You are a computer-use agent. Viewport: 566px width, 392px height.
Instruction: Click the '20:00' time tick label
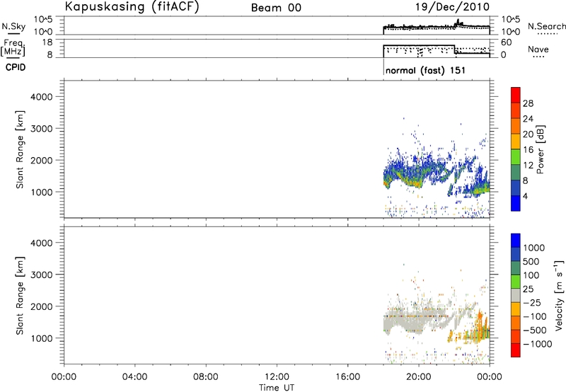[418, 377]
